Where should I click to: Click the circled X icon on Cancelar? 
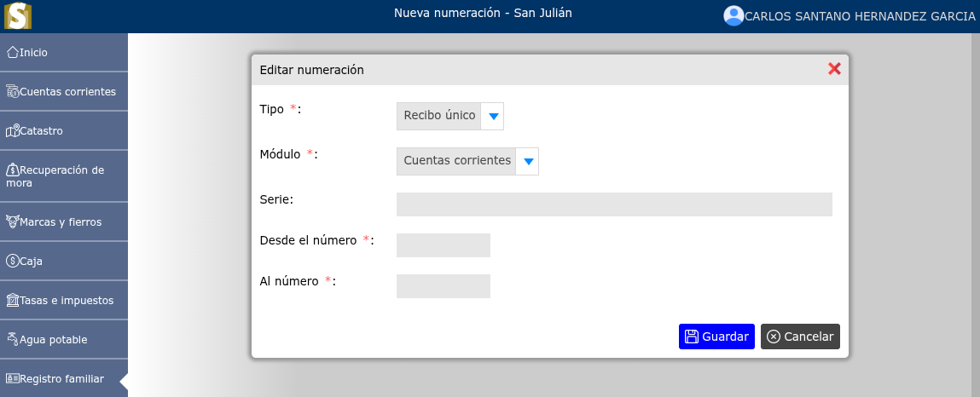[x=773, y=337]
